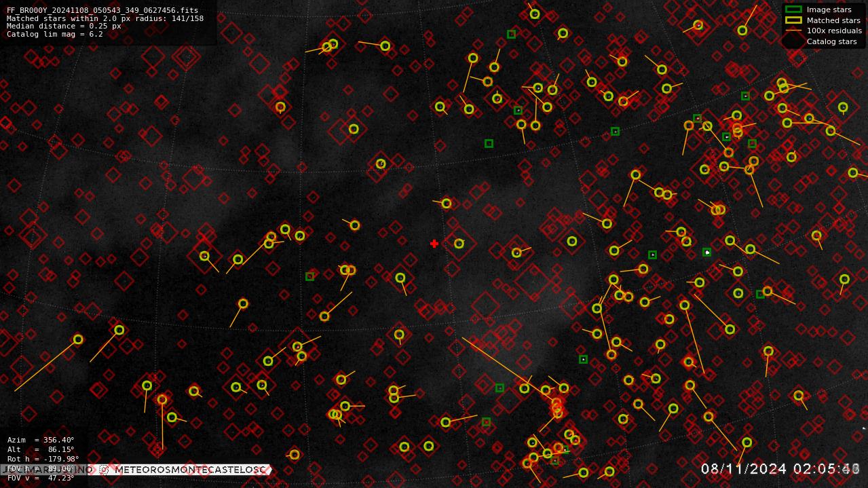
Task: Click the orange 100x residuals legend line
Action: pos(793,31)
